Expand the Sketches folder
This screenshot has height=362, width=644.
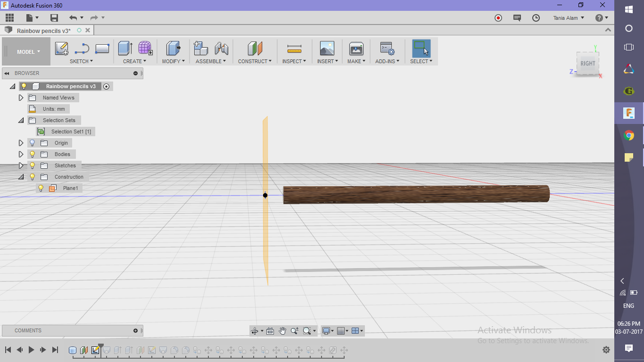[x=21, y=165]
